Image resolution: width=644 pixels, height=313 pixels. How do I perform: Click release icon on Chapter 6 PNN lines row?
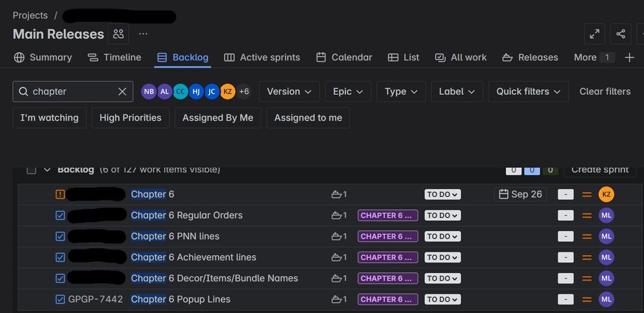click(x=339, y=236)
